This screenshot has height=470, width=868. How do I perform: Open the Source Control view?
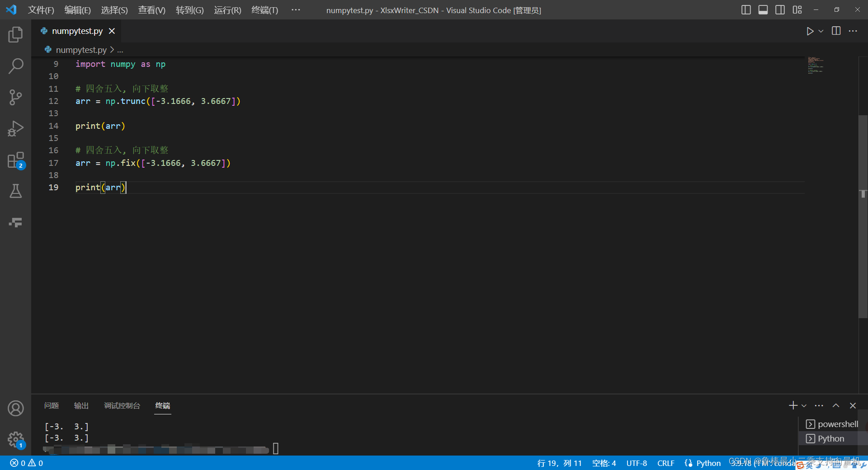(x=15, y=97)
